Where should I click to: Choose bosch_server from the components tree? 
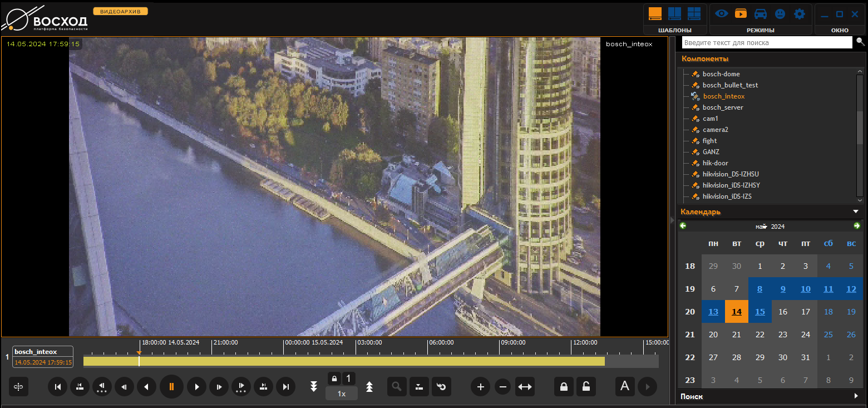coord(722,107)
